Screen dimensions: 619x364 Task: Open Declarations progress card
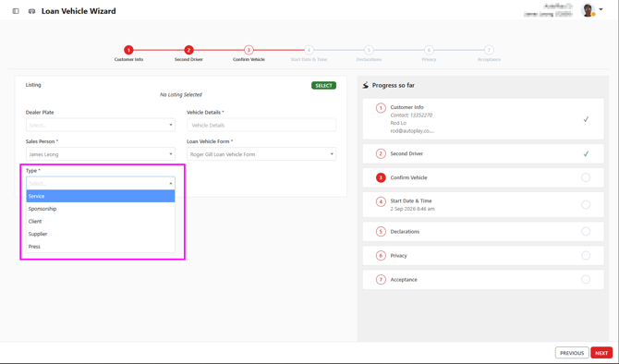pyautogui.click(x=483, y=231)
